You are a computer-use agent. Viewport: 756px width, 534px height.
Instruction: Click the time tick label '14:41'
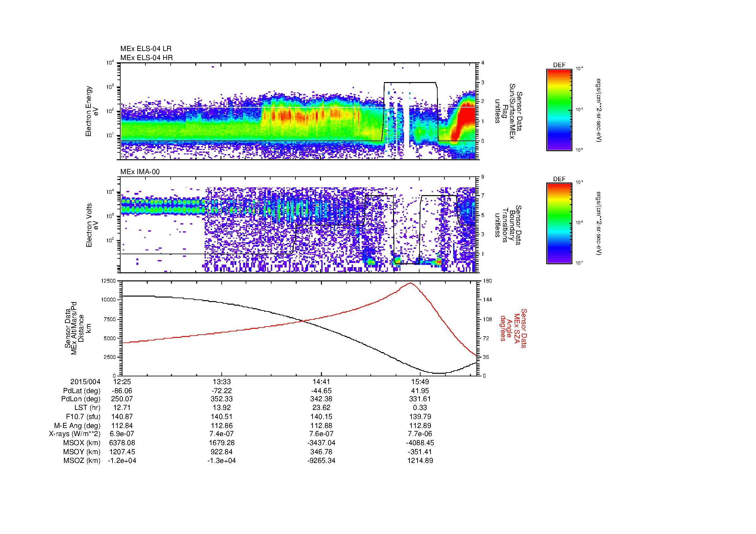point(321,382)
